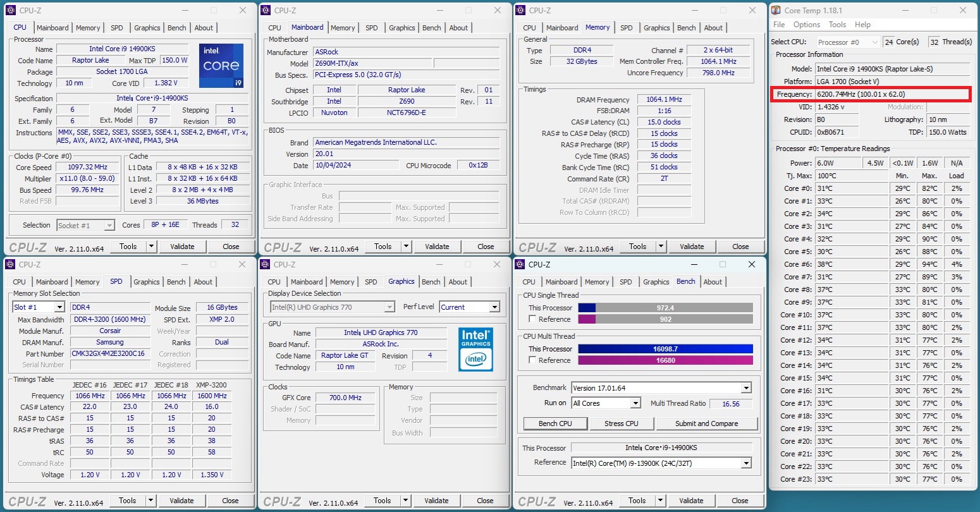Open Select CPU Processor #0 dropdown

875,42
